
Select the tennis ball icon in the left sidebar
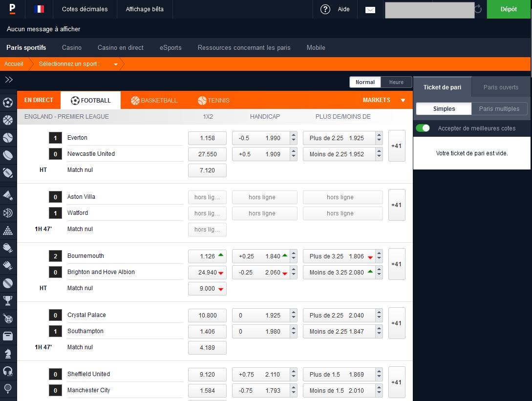click(8, 137)
